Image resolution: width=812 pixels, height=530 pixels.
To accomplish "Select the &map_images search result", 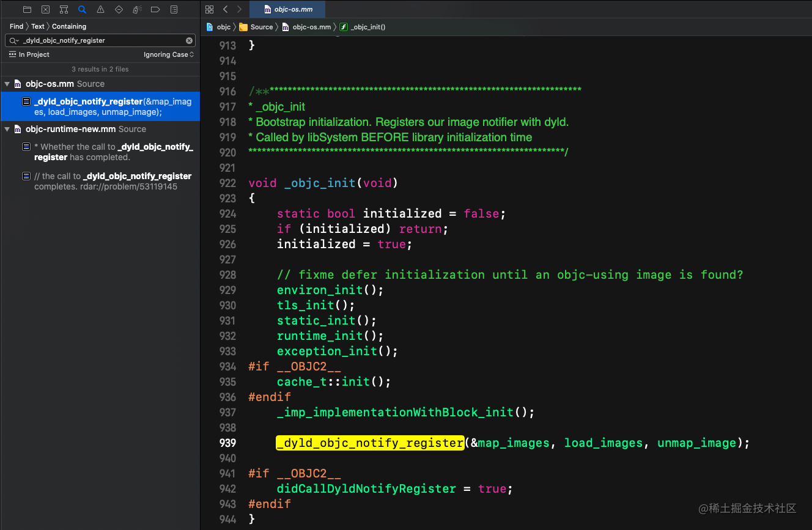I will [100, 106].
